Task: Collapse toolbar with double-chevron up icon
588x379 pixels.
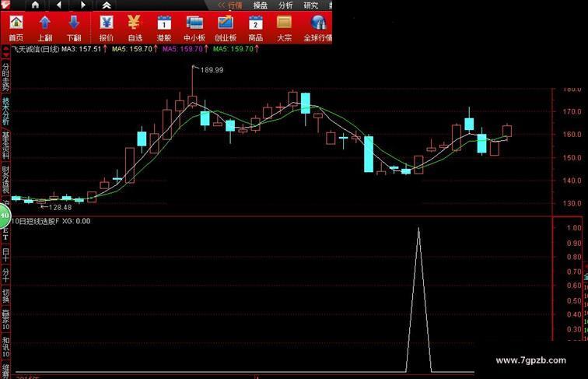Action: (x=107, y=5)
